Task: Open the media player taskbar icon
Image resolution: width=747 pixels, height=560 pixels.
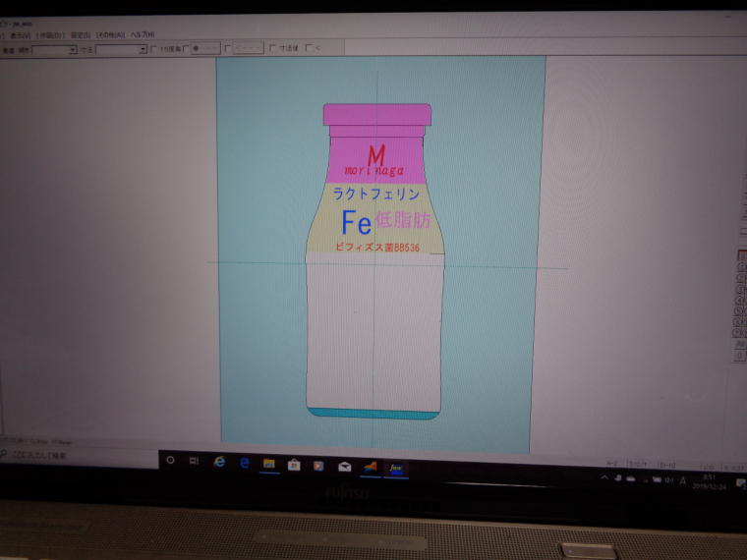Action: click(318, 466)
